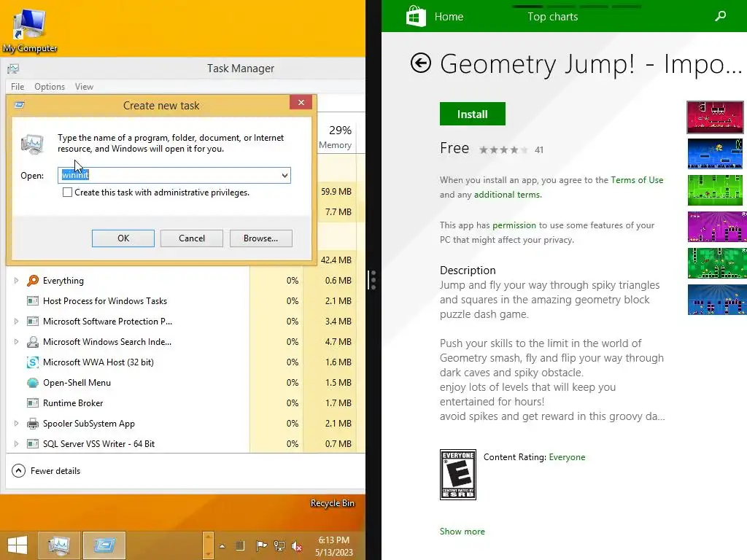Click Show more description link
The image size is (747, 560).
(x=462, y=532)
